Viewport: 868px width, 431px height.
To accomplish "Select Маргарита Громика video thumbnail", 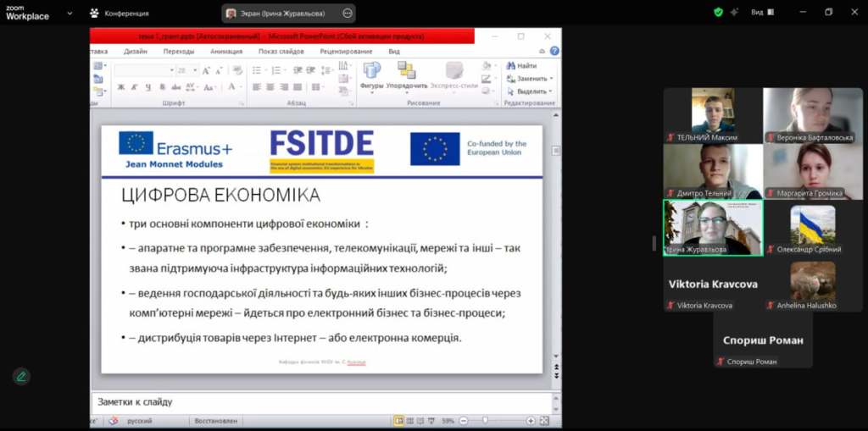I will tap(813, 172).
